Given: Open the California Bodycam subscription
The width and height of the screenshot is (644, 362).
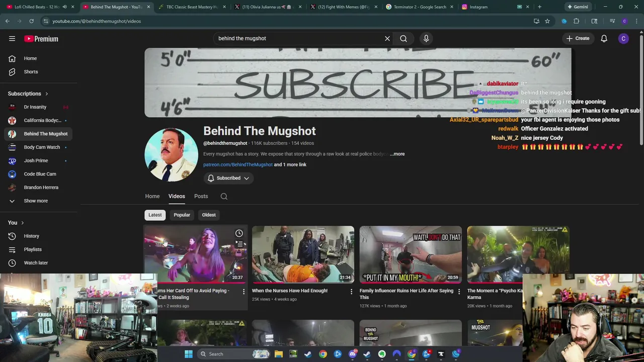Looking at the screenshot, I should click(39, 120).
